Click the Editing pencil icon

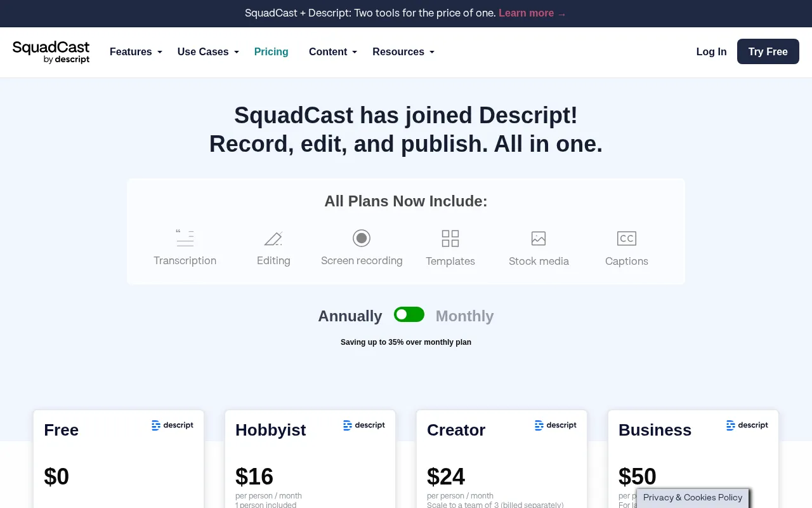pyautogui.click(x=273, y=238)
